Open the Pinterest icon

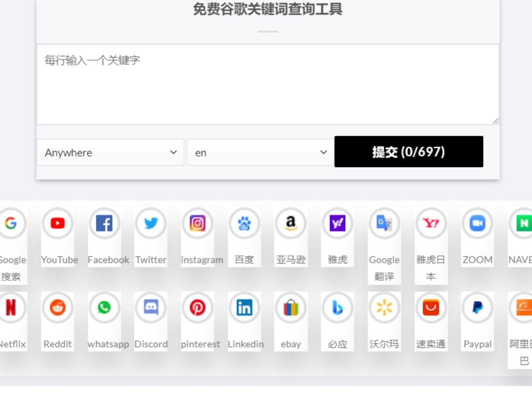click(197, 307)
